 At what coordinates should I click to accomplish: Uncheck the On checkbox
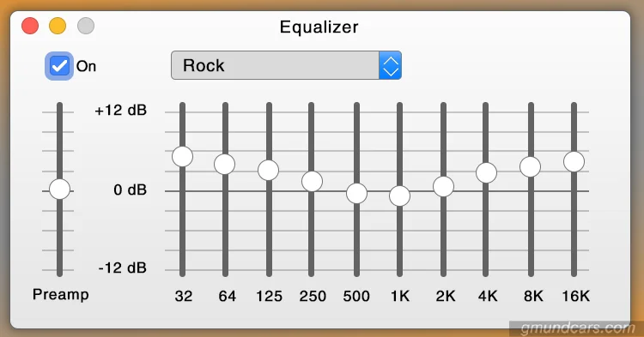coord(59,66)
